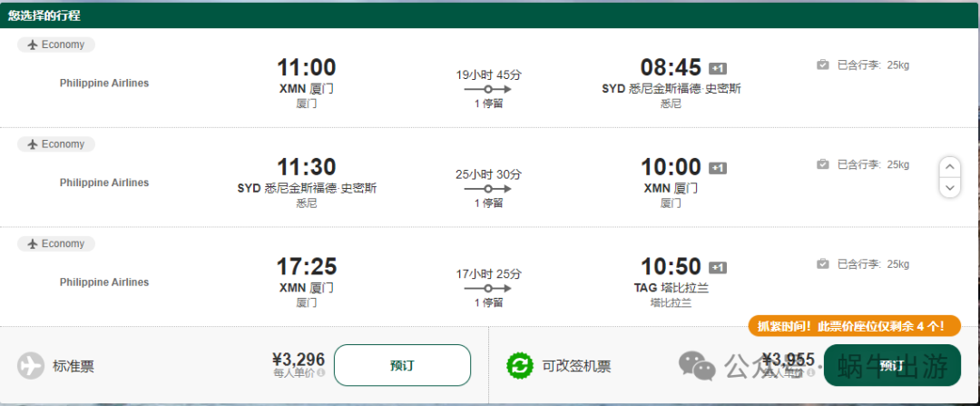This screenshot has height=406, width=980.
Task: Click the 08:45 arrival time
Action: (671, 67)
